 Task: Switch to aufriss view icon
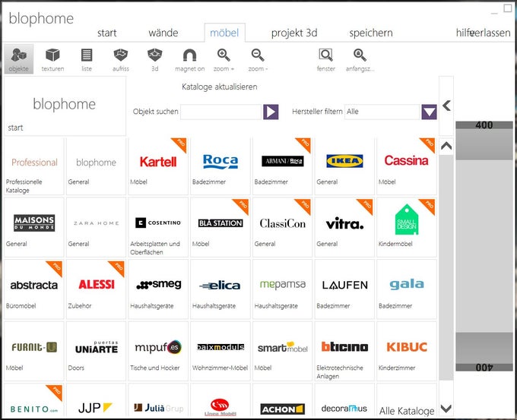pos(121,59)
